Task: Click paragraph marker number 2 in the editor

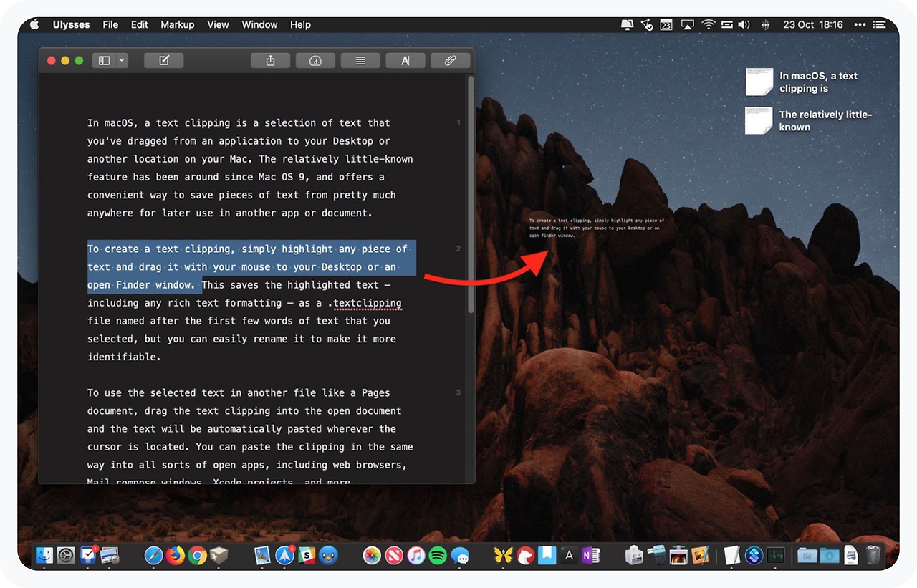Action: (458, 249)
